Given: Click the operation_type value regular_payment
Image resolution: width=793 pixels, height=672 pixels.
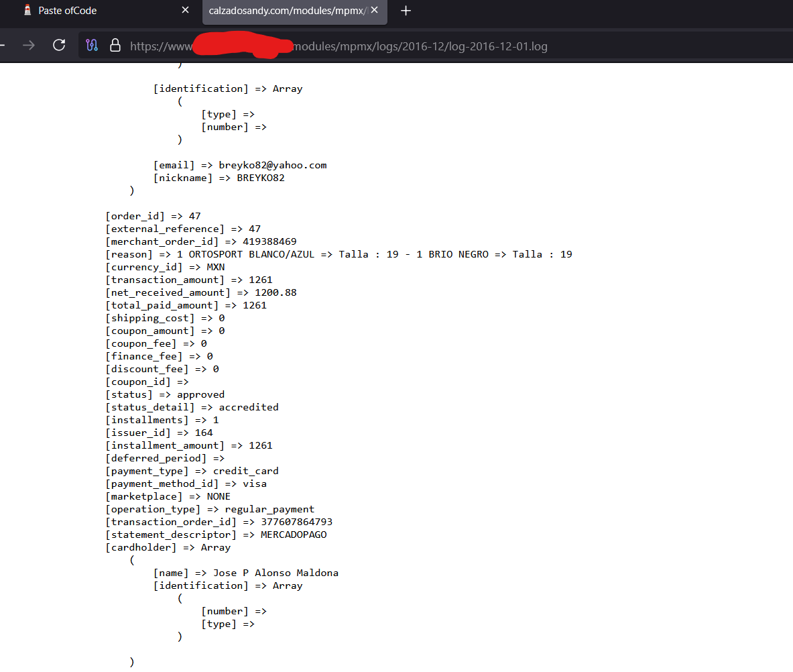Looking at the screenshot, I should click(269, 509).
